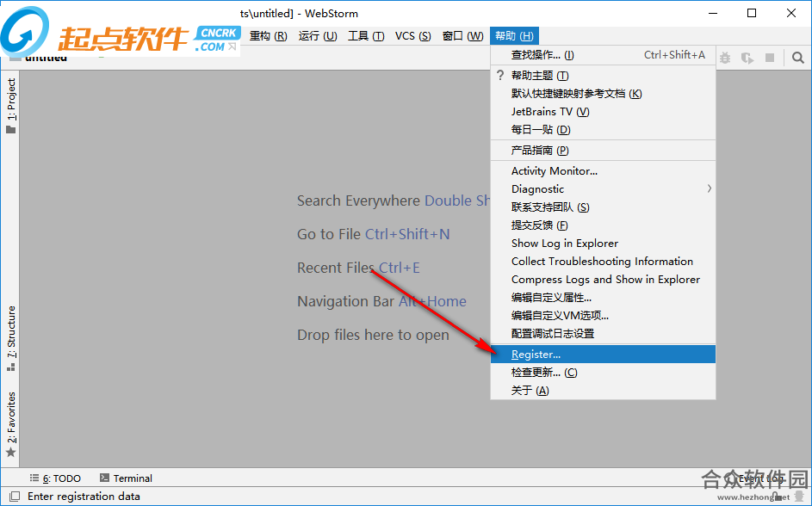Open 编辑自定义VM选项... entry
This screenshot has height=506, width=812.
coord(603,316)
